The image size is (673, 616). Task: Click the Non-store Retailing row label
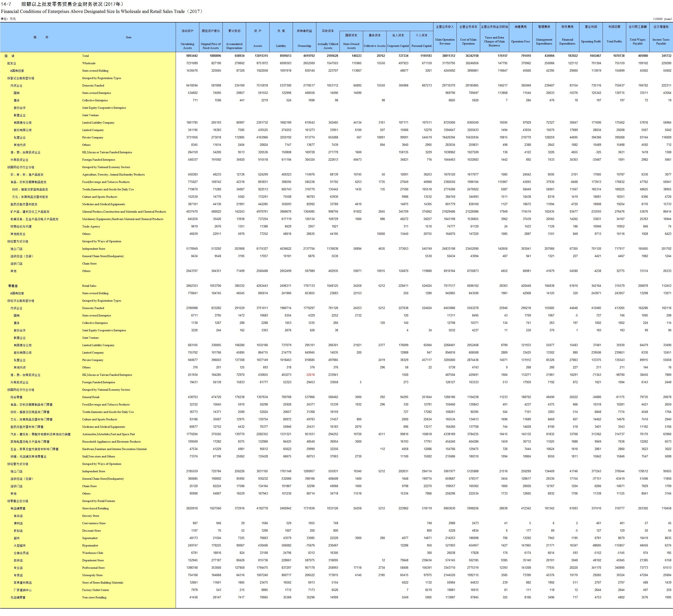(x=94, y=597)
